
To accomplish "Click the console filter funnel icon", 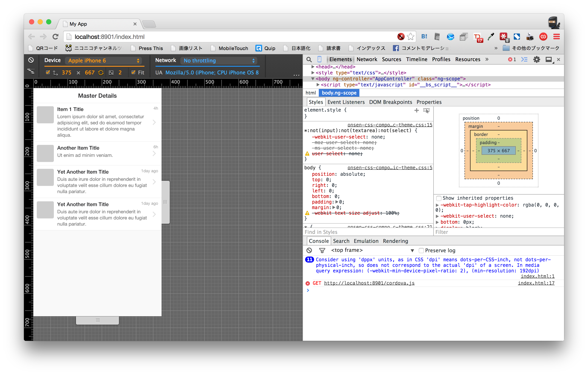I will [x=322, y=250].
